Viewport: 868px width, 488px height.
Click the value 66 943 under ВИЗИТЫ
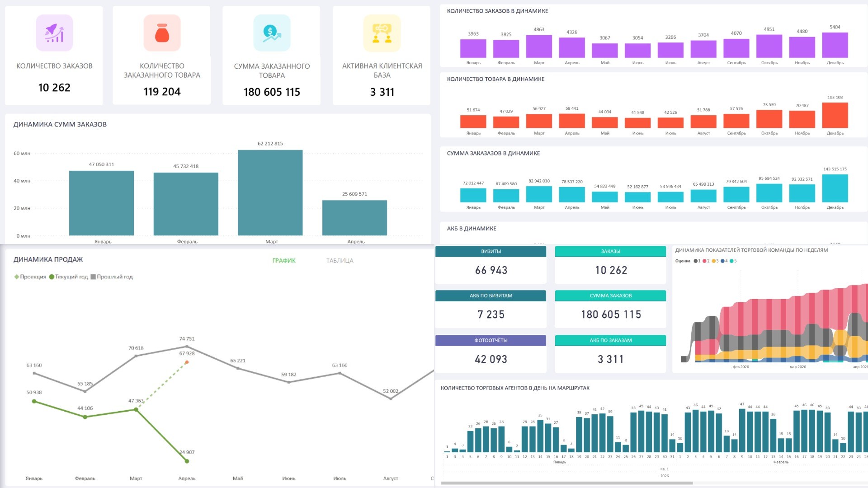[491, 270]
